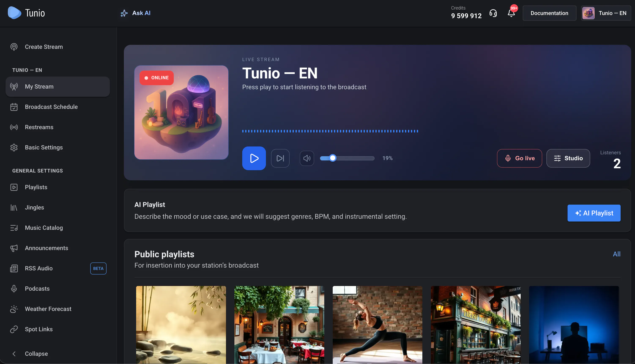
Task: Open the Irish Tavern playlist thumbnail
Action: (x=476, y=325)
